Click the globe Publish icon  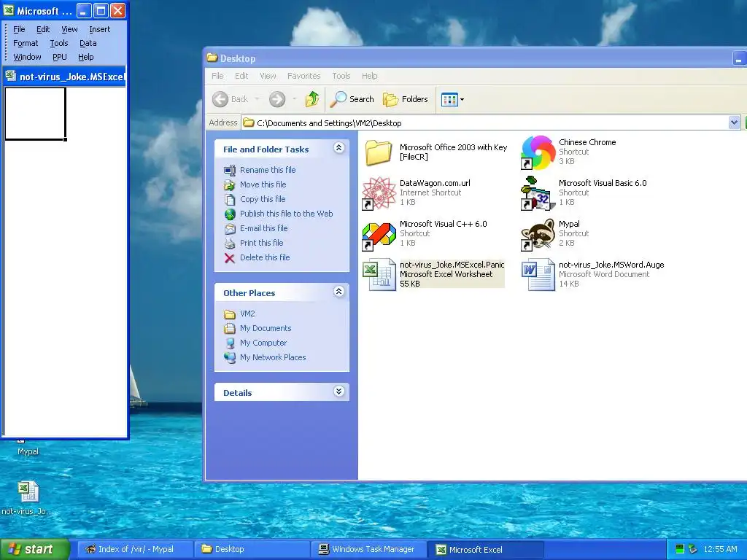coord(230,214)
